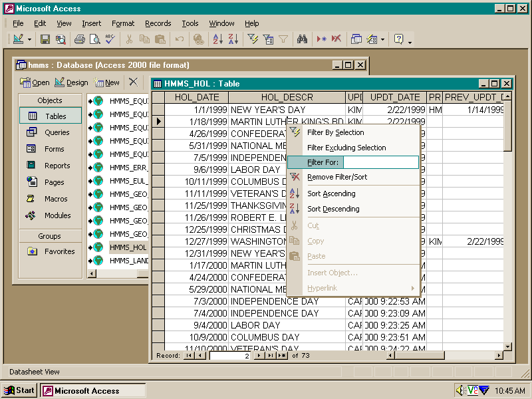Click the Insert Hyperlink globe icon
The image size is (532, 399).
pyautogui.click(x=198, y=39)
